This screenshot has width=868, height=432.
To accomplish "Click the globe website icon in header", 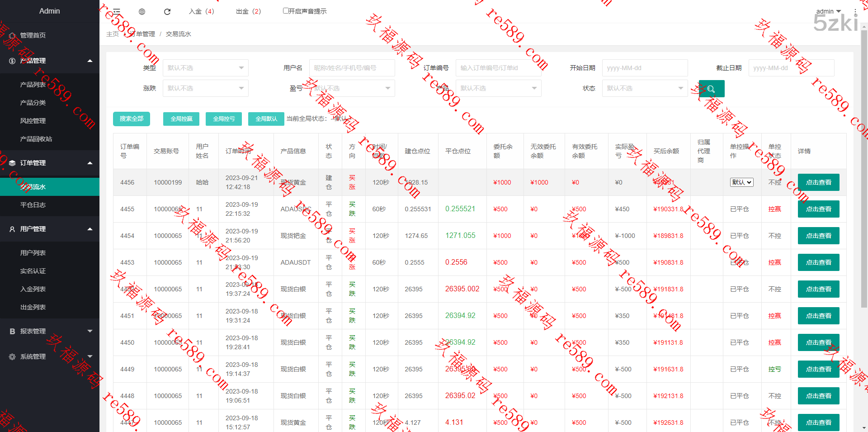I will coord(142,11).
